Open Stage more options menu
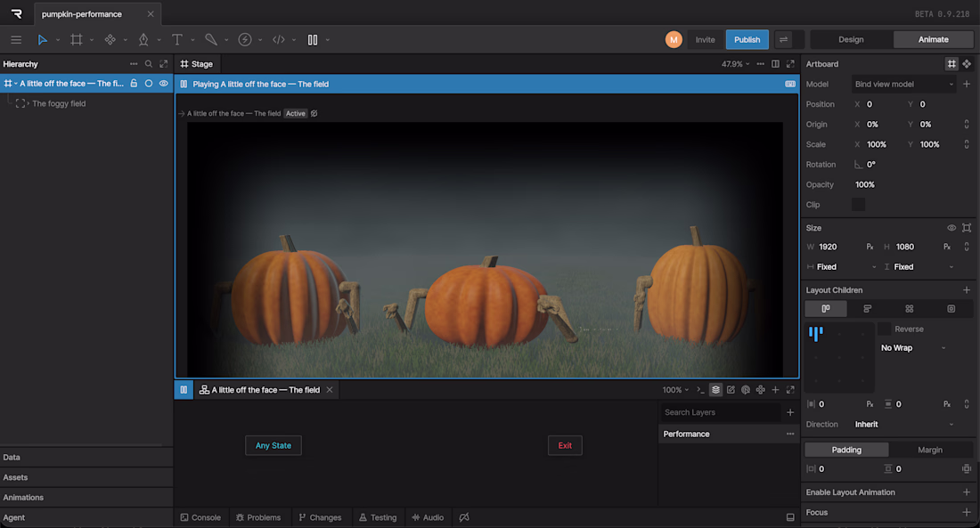The height and width of the screenshot is (528, 980). tap(761, 64)
